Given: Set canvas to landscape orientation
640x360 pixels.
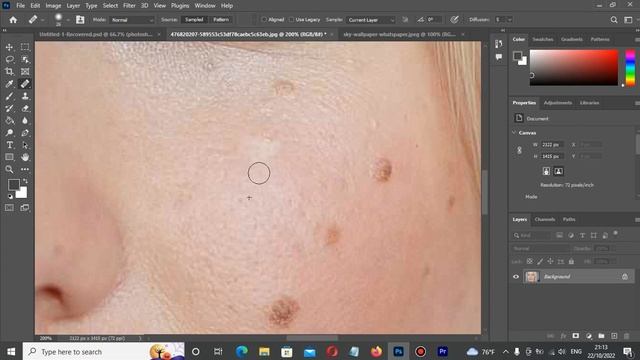Looking at the screenshot, I should coord(558,171).
